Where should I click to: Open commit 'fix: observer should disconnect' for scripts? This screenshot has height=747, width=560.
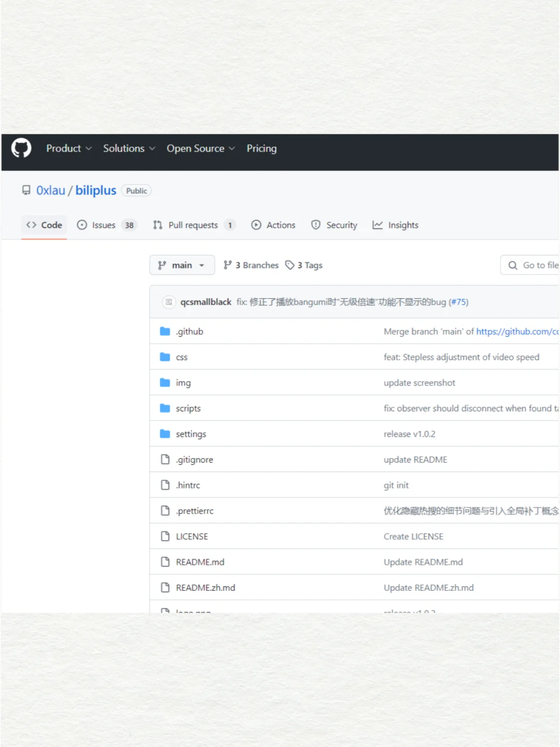471,409
